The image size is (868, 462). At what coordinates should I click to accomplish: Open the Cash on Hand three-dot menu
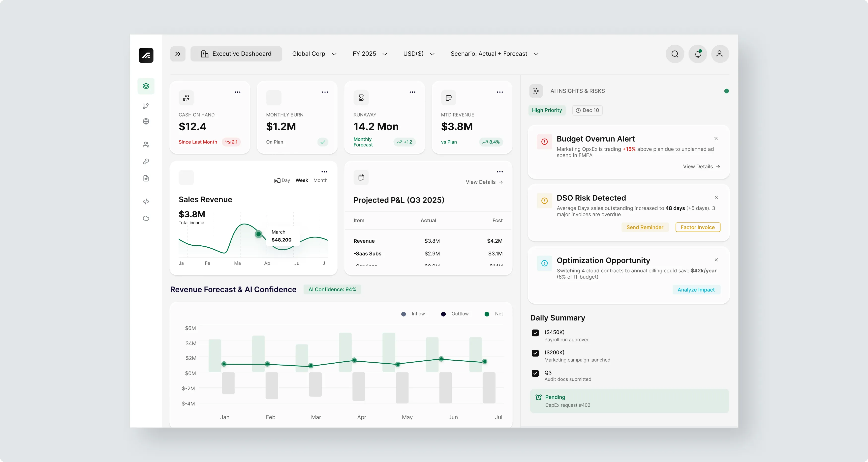click(238, 92)
